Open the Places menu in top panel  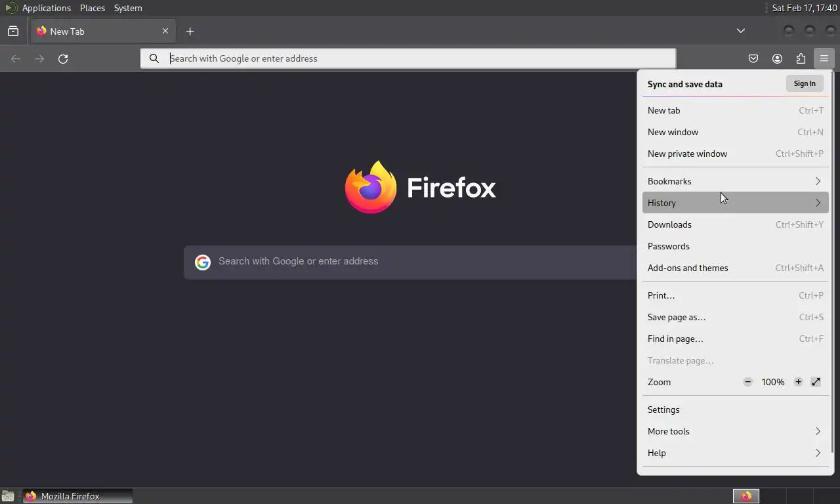[93, 8]
